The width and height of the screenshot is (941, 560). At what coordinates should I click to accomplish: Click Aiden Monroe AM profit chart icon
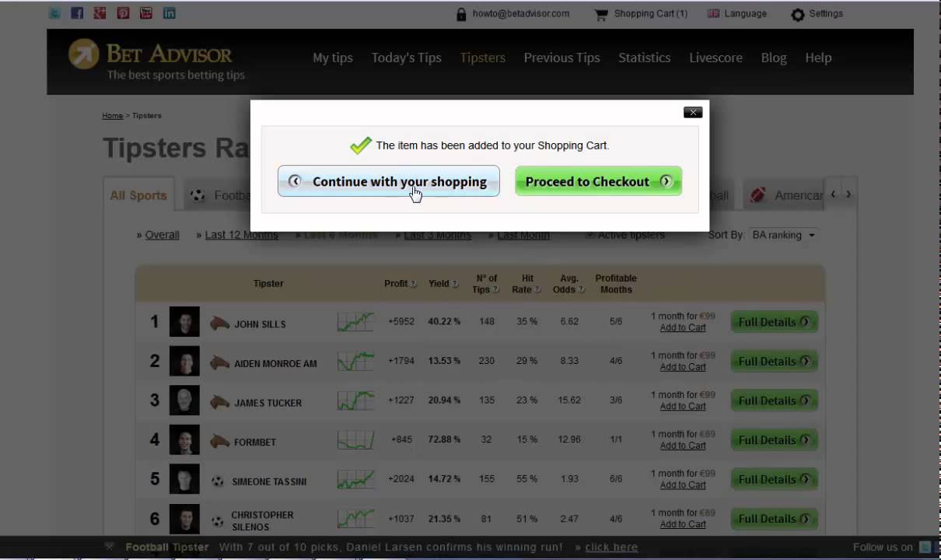[x=355, y=361]
